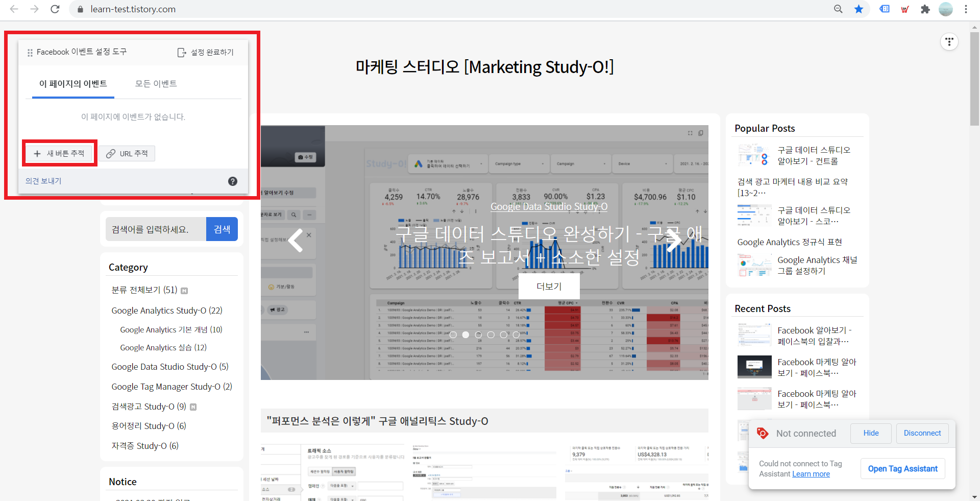Click the blue 검색 button
Viewport: 980px width, 501px height.
[222, 229]
